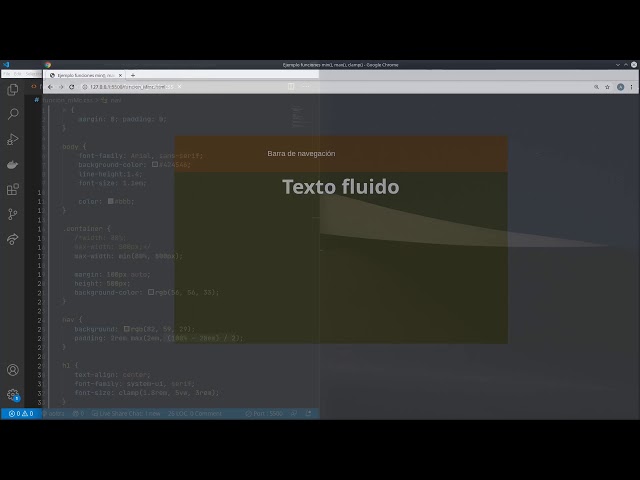Open Chrome zoom indicator

[596, 87]
